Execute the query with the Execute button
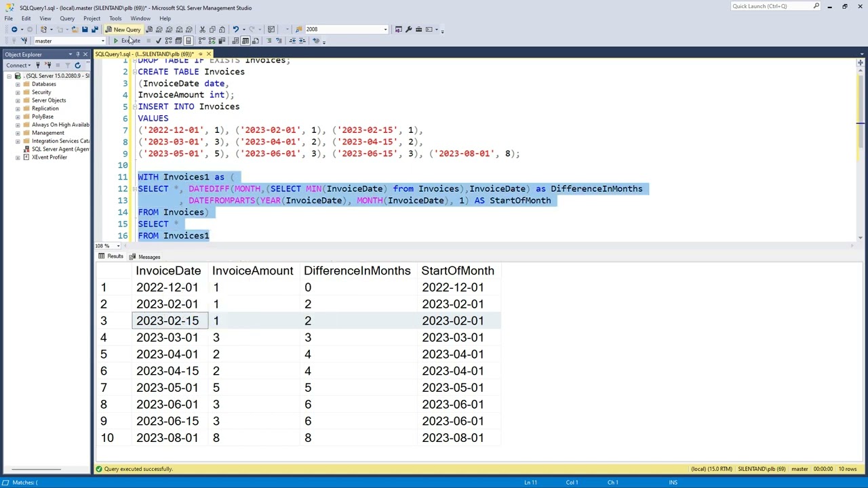 pyautogui.click(x=127, y=41)
